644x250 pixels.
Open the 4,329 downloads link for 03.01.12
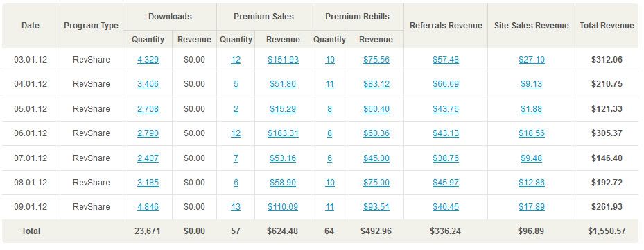tap(148, 60)
